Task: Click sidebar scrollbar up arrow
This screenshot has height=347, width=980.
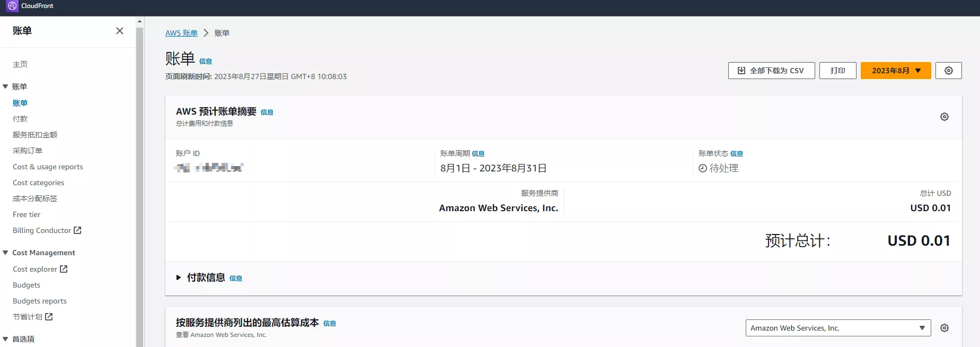Action: pyautogui.click(x=139, y=22)
